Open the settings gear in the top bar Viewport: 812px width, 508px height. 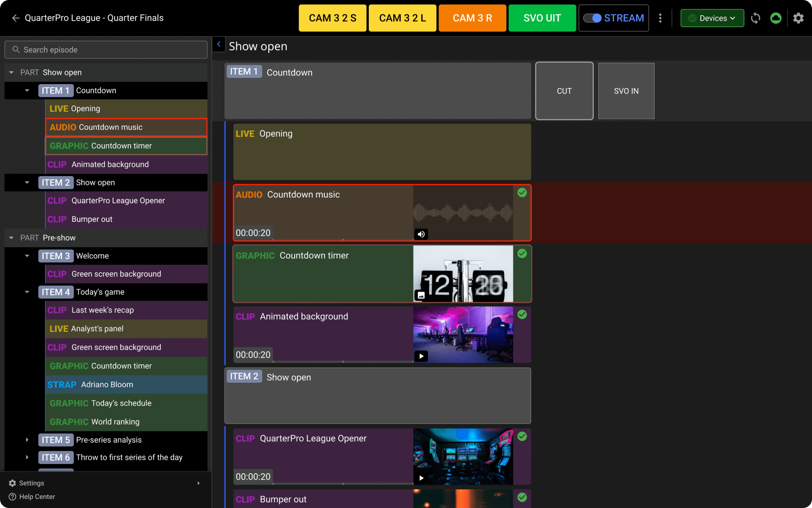[798, 18]
